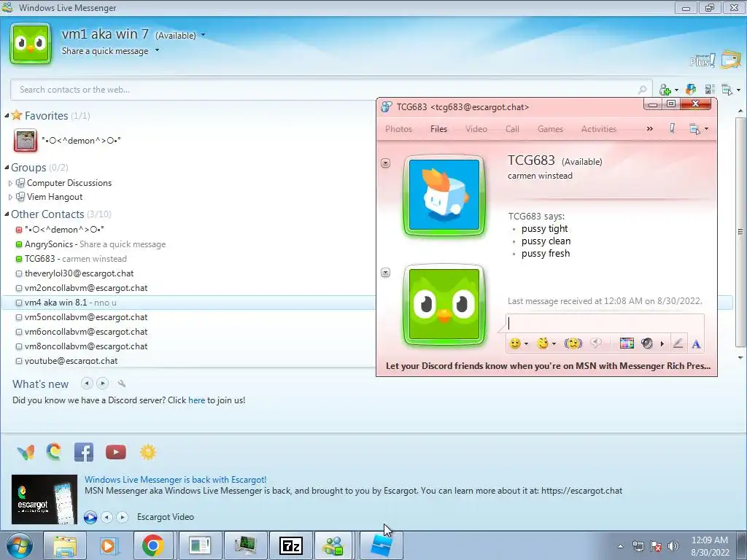Open the YouTube icon

tap(116, 452)
